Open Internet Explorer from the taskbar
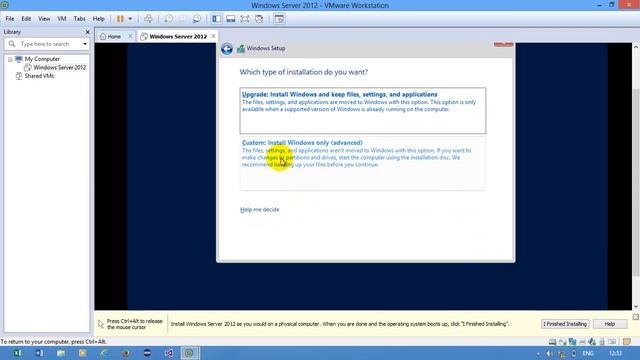 click(x=104, y=353)
